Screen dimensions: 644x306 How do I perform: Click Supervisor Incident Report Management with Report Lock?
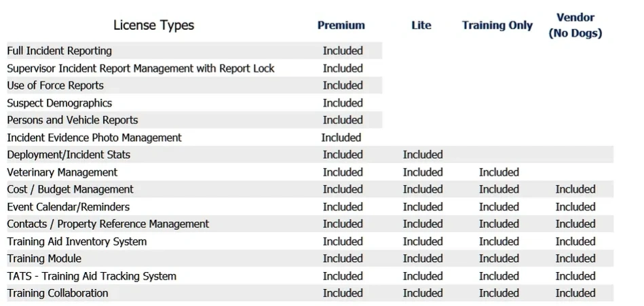click(140, 69)
